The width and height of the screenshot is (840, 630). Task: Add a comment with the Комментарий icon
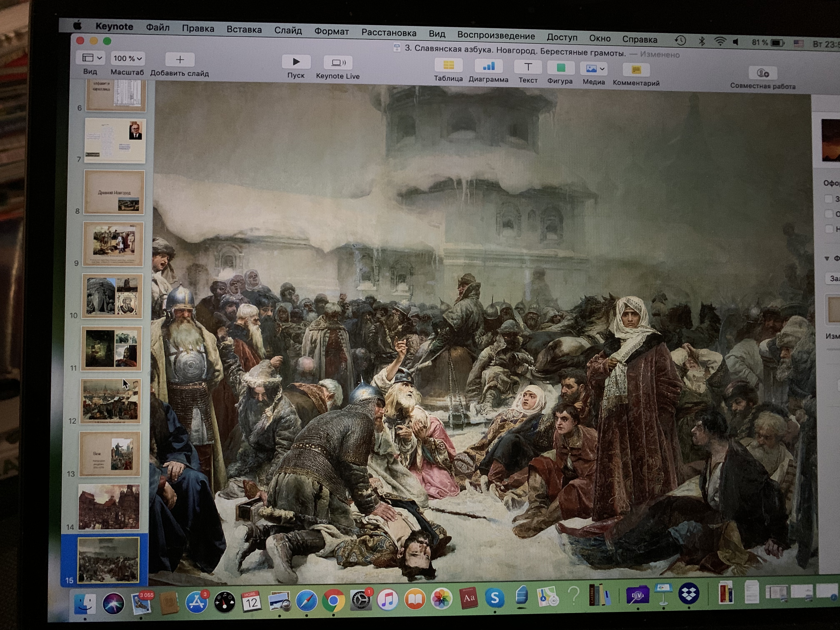[636, 70]
